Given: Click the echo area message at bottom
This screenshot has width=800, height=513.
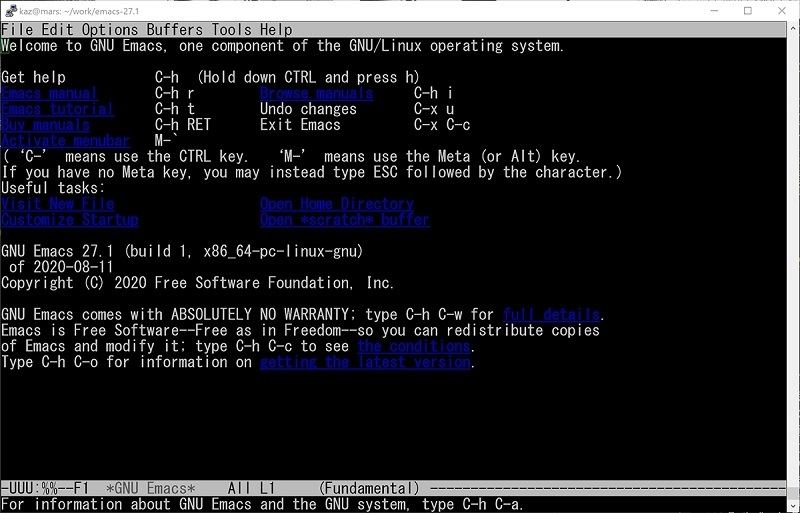Looking at the screenshot, I should 262,505.
